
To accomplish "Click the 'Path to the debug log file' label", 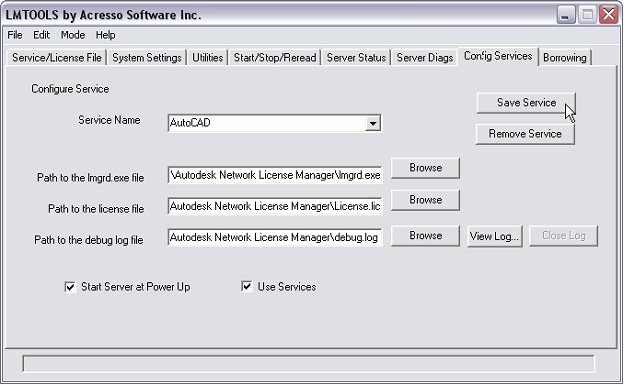I will pyautogui.click(x=88, y=240).
